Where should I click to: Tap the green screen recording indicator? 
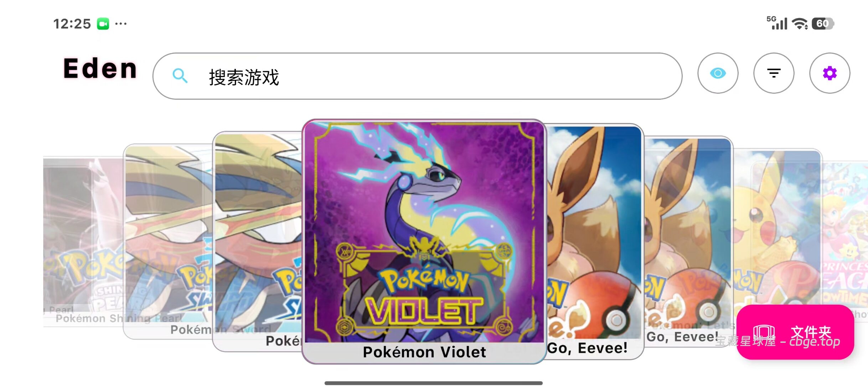click(103, 24)
